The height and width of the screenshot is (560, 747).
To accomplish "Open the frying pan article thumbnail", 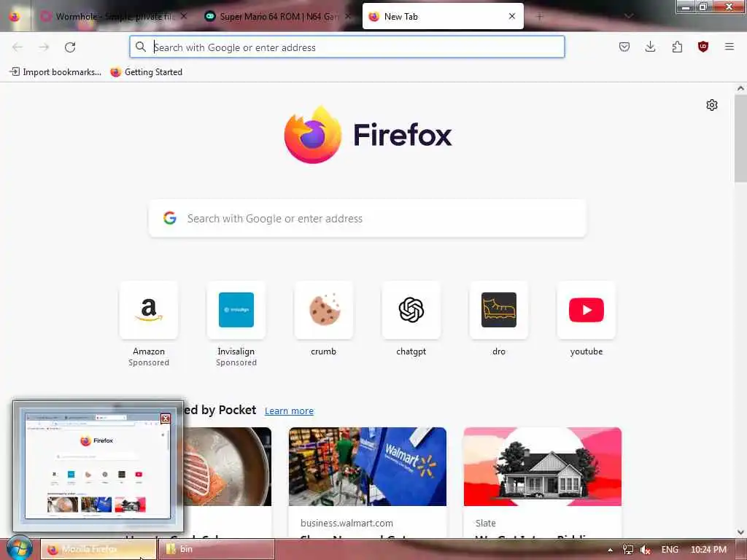I will coord(228,467).
